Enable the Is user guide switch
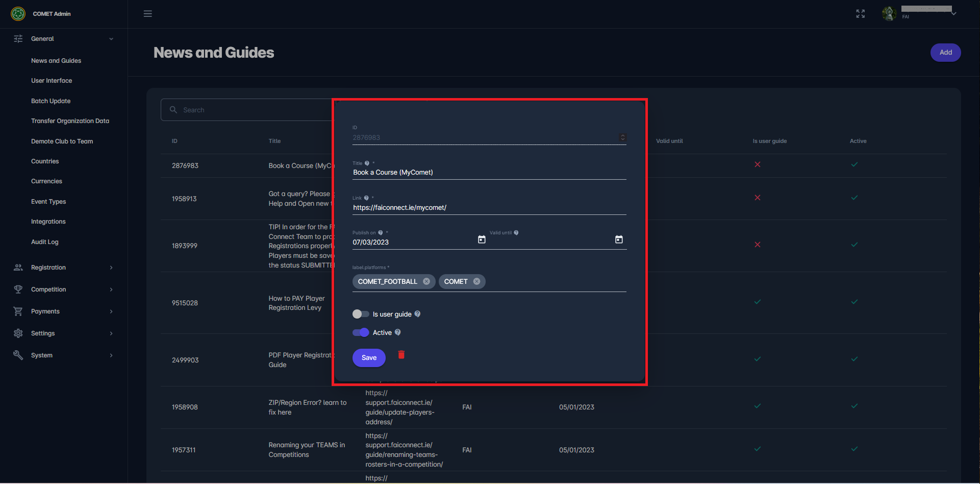 (x=361, y=314)
